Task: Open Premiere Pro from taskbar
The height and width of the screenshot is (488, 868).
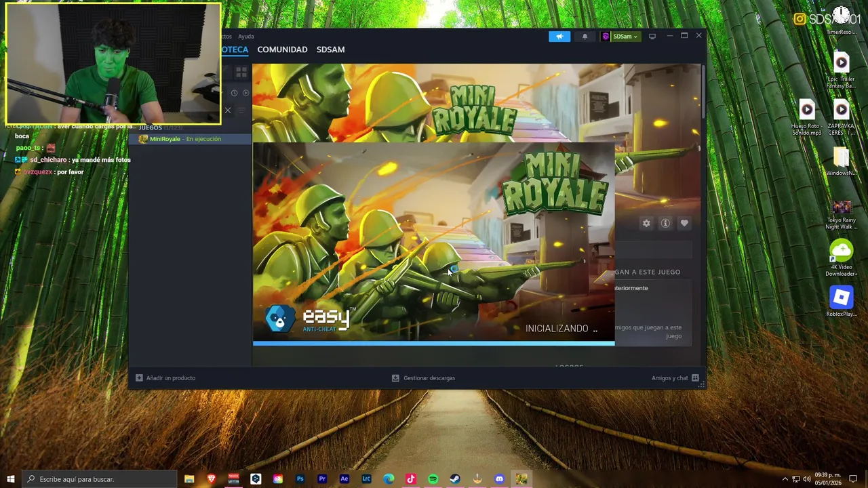Action: point(322,479)
